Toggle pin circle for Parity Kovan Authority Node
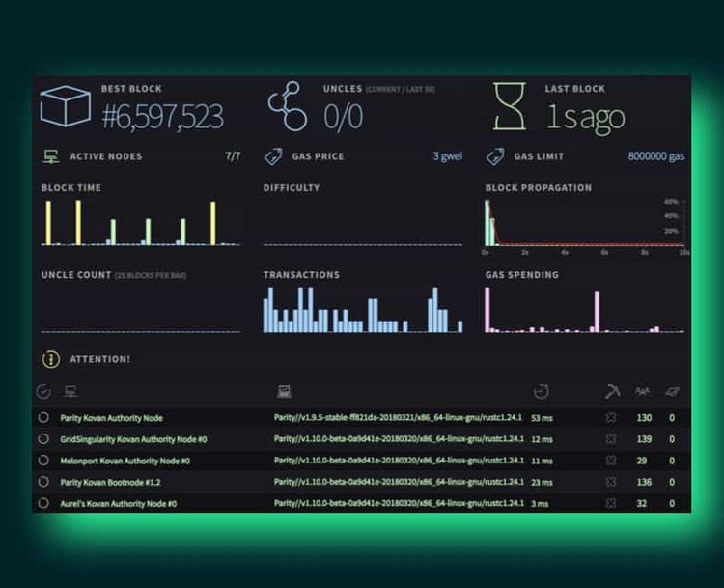The image size is (724, 588). 43,418
